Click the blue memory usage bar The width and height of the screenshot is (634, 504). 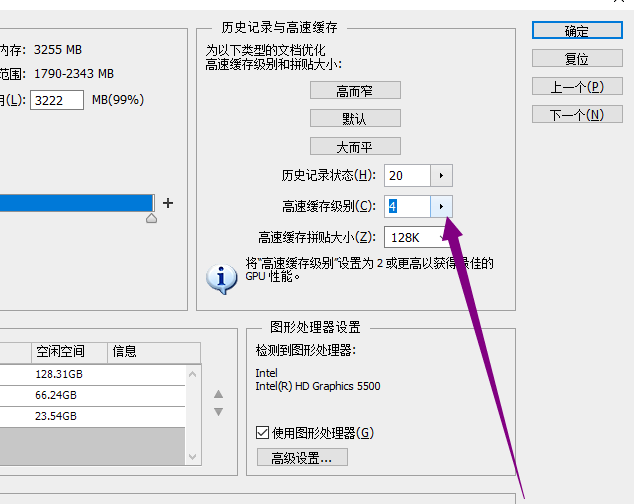click(x=76, y=203)
